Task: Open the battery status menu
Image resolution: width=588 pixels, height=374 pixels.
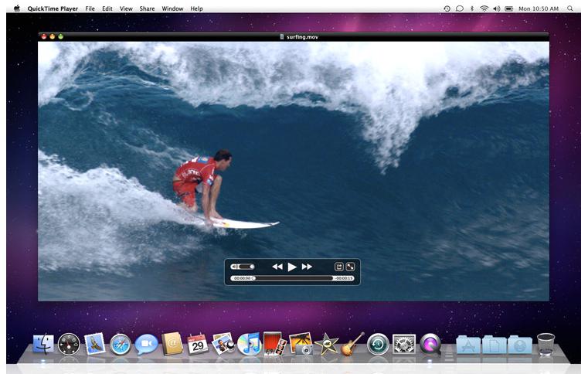Action: tap(509, 8)
